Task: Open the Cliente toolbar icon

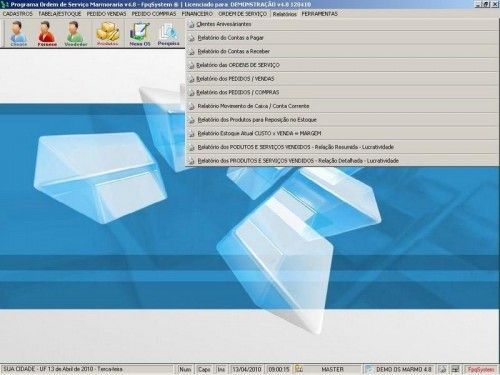Action: tap(18, 33)
